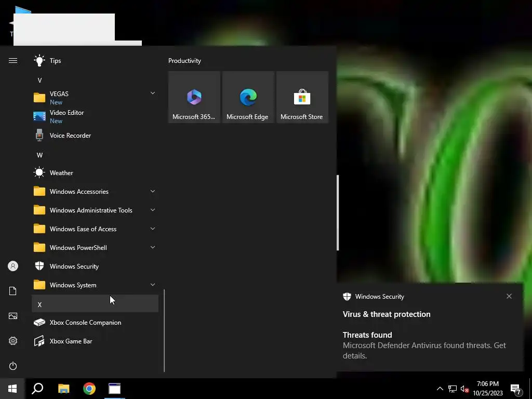The height and width of the screenshot is (399, 532).
Task: Open Windows Administrative Tools folder icon
Action: pyautogui.click(x=39, y=210)
